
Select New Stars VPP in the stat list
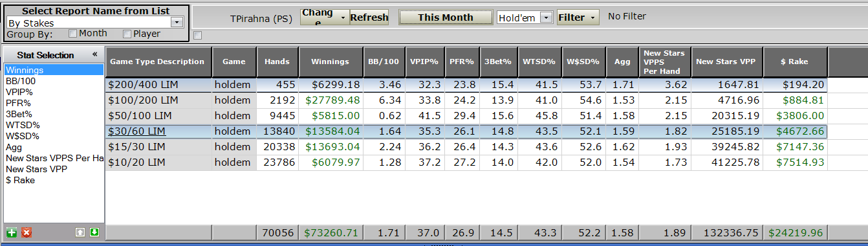[54, 169]
